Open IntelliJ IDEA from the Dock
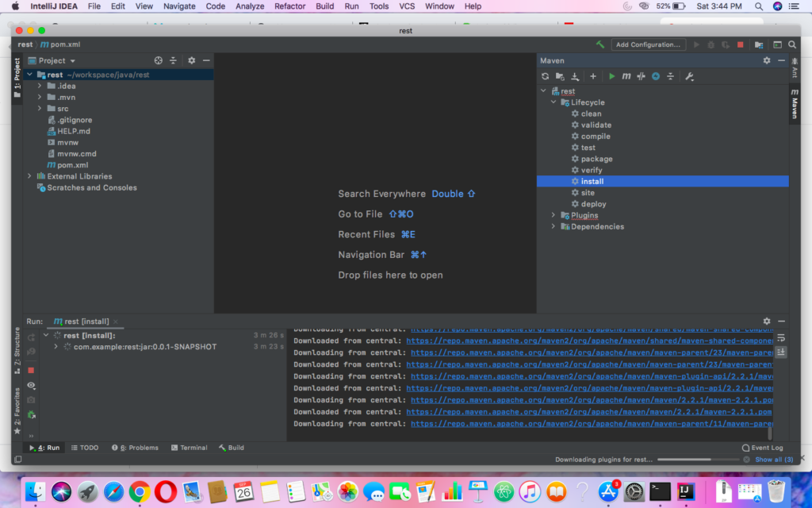This screenshot has width=812, height=508. [686, 491]
